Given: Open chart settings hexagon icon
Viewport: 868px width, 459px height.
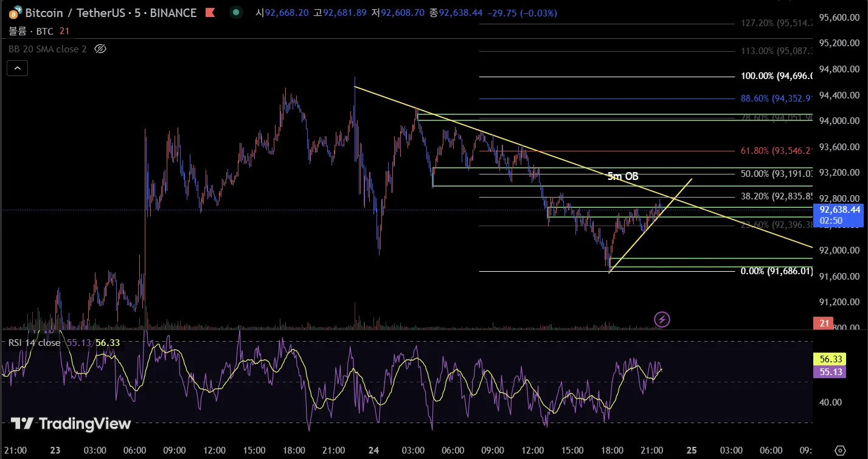Looking at the screenshot, I should point(840,450).
